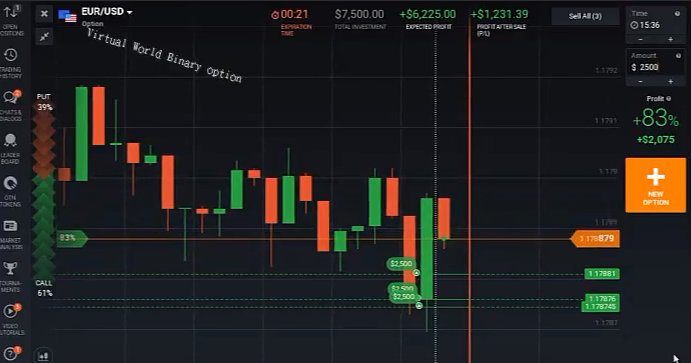This screenshot has height=363, width=691.
Task: Increase amount with plus button
Action: tap(670, 81)
